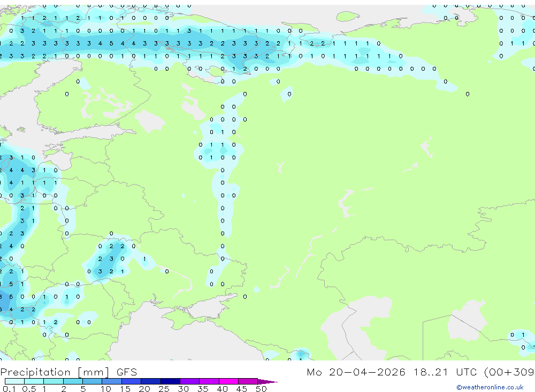Image resolution: width=535 pixels, height=392 pixels.
Task: Click the 0.5–1 mm legend color box
Action: 34,381
